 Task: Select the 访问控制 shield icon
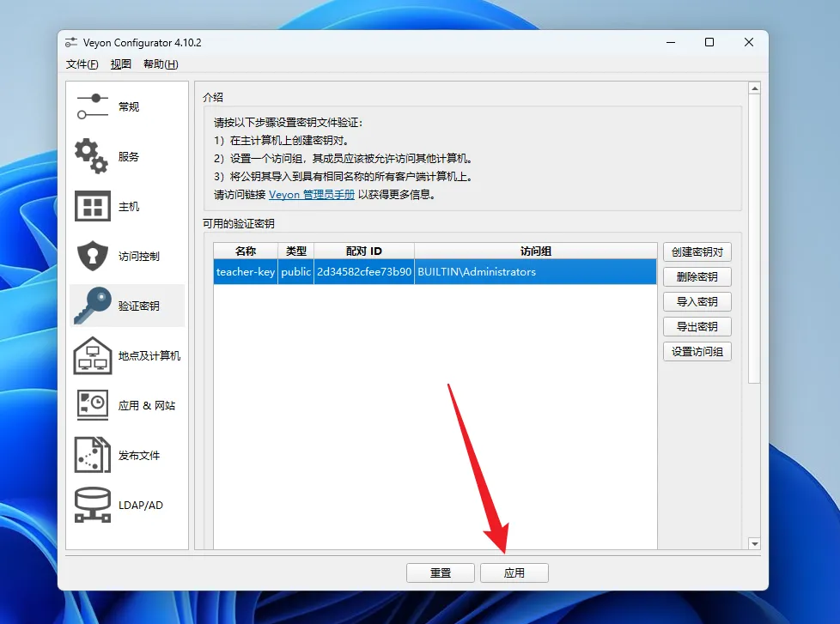pyautogui.click(x=93, y=255)
